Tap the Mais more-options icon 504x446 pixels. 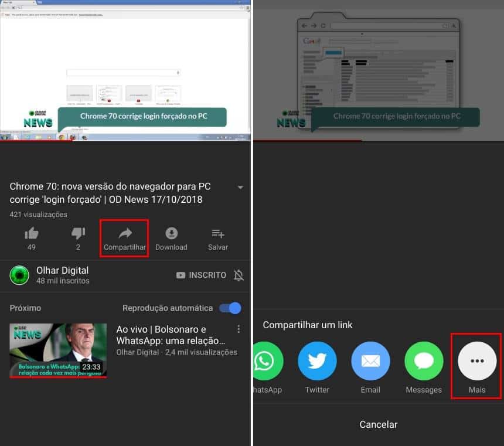(477, 361)
